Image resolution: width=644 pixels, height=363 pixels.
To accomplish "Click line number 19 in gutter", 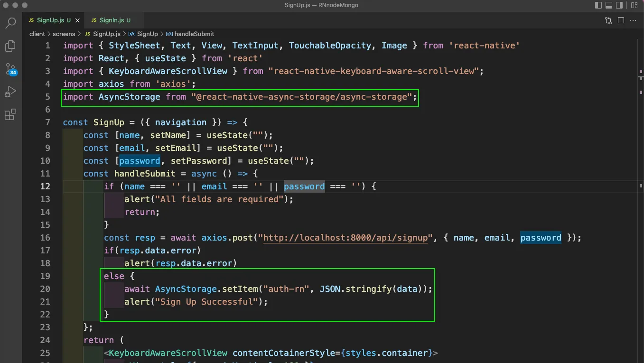I will 45,276.
